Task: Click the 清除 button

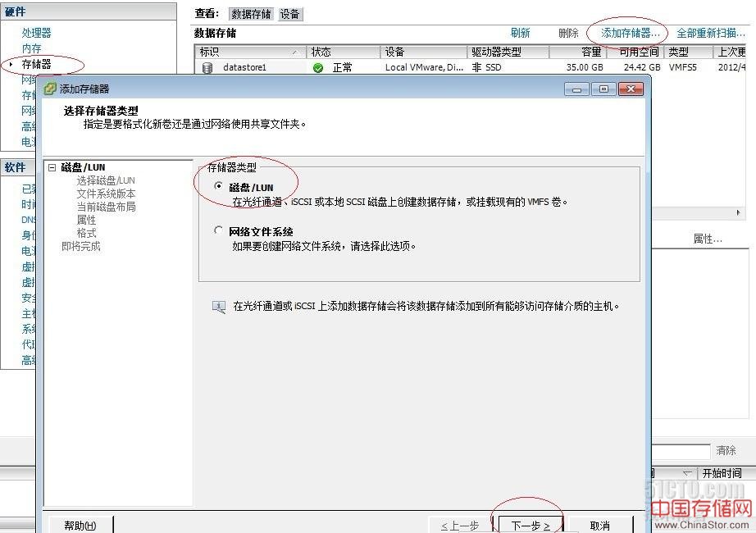Action: 726,450
